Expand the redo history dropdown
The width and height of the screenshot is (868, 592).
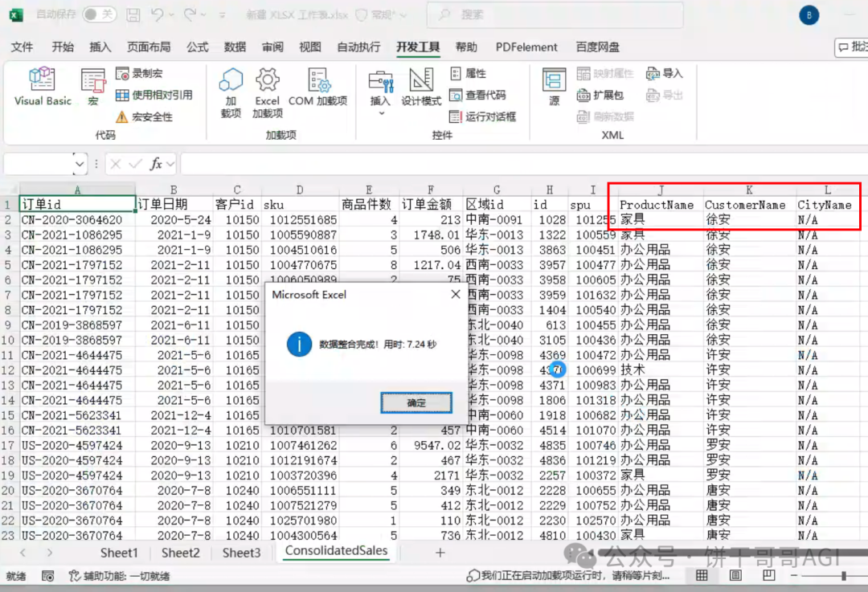[x=203, y=15]
